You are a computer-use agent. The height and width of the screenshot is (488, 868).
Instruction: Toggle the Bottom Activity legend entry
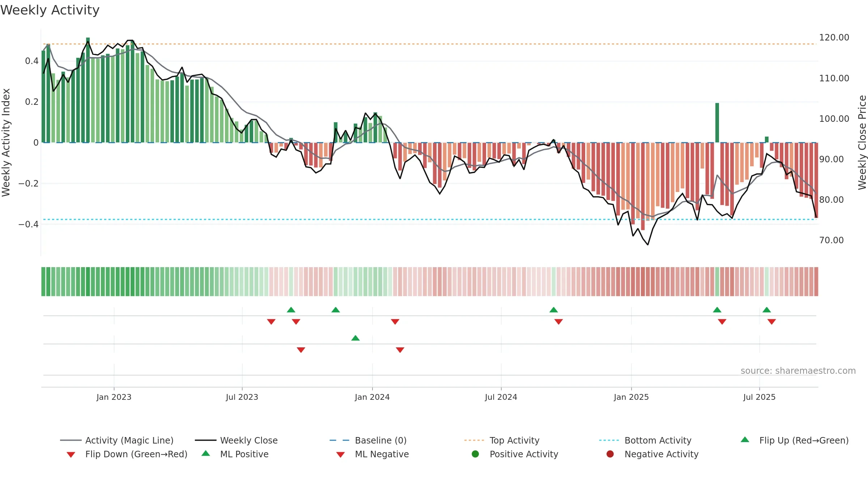[645, 440]
